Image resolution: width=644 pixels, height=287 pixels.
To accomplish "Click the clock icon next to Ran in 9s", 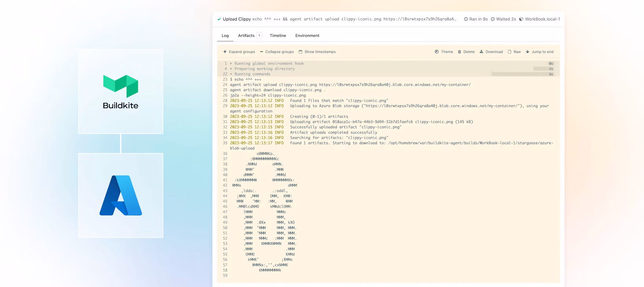I will pos(466,19).
